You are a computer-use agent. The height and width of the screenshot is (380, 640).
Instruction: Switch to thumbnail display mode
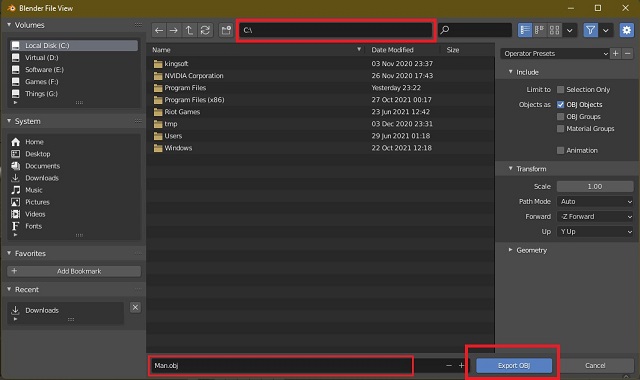(554, 30)
